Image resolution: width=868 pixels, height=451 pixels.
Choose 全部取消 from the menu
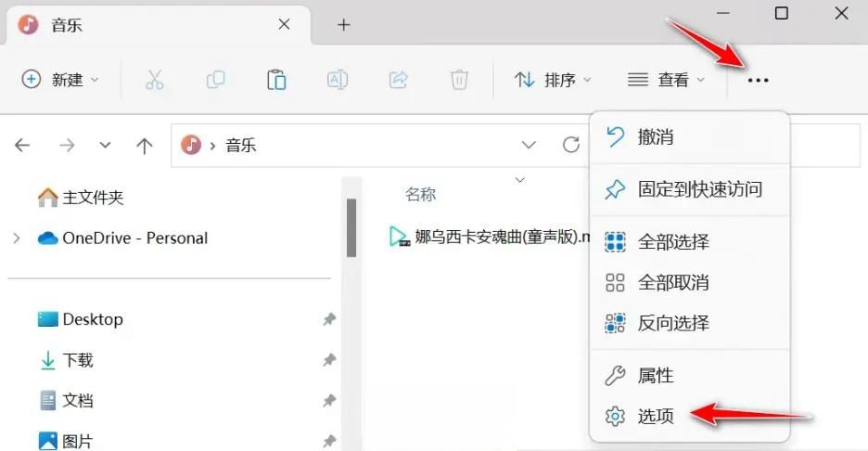coord(690,282)
